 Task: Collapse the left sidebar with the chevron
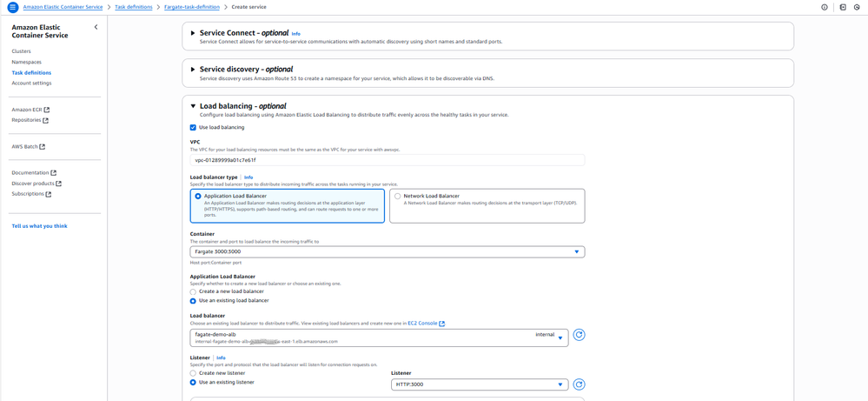point(96,27)
